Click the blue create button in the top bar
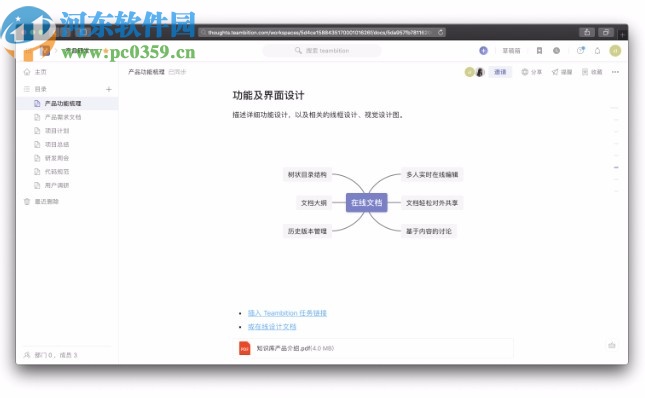Screen dimensions: 645x398 (x=483, y=51)
